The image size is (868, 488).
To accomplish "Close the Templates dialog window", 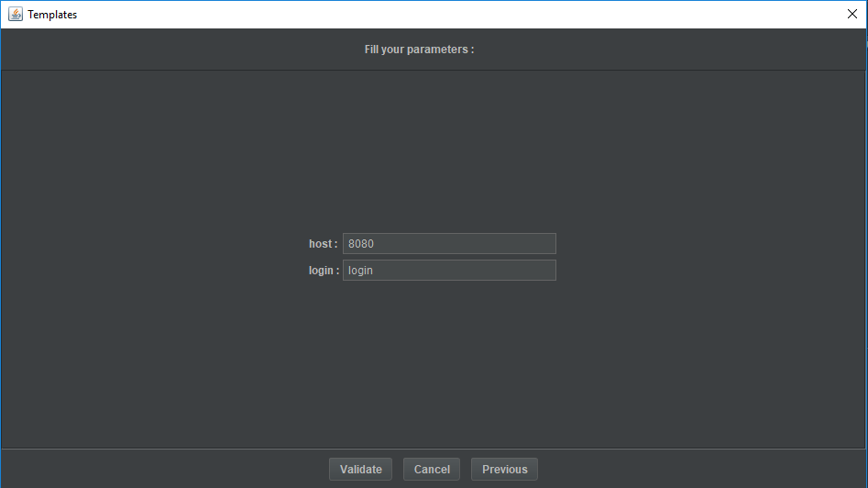I will (852, 14).
